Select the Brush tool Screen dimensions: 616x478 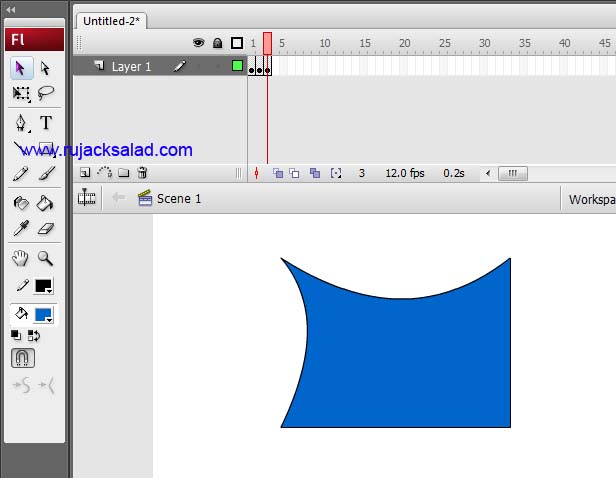[x=46, y=173]
